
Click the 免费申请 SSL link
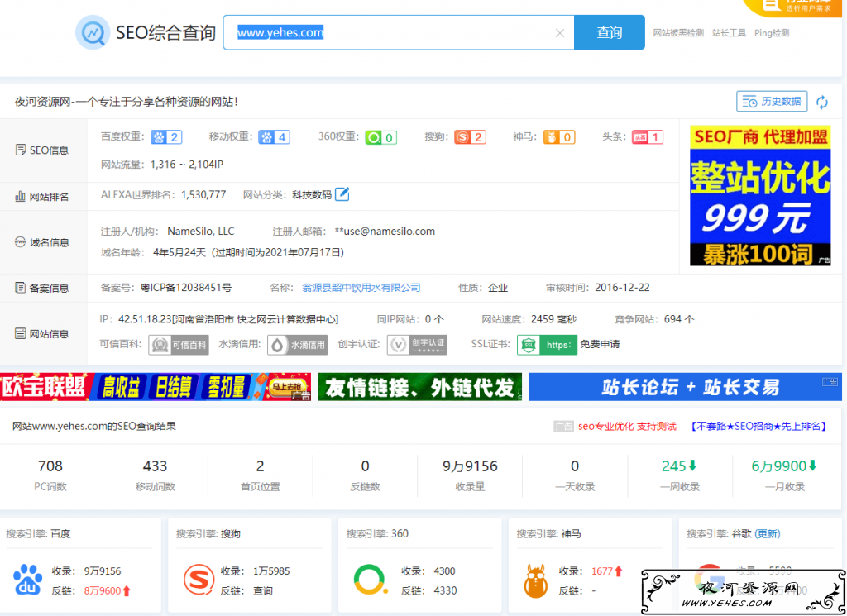(600, 345)
